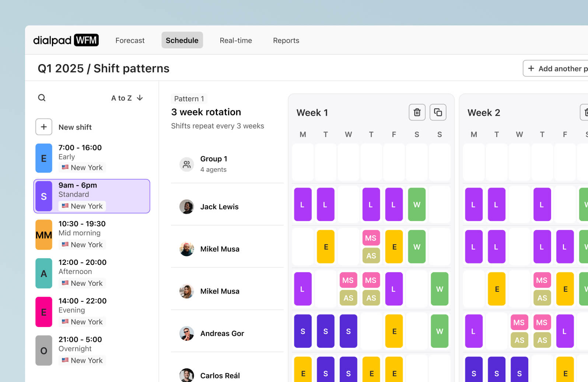
Task: Duplicate Week 1 with the copy icon
Action: coord(438,112)
